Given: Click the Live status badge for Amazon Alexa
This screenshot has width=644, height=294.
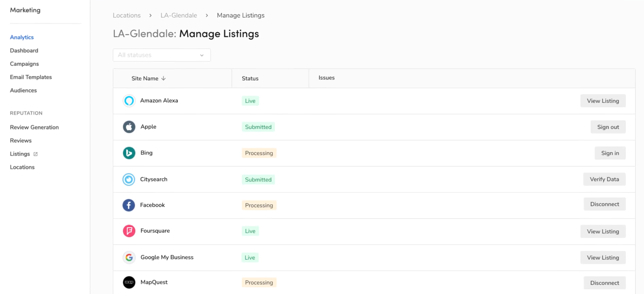Looking at the screenshot, I should click(x=250, y=101).
